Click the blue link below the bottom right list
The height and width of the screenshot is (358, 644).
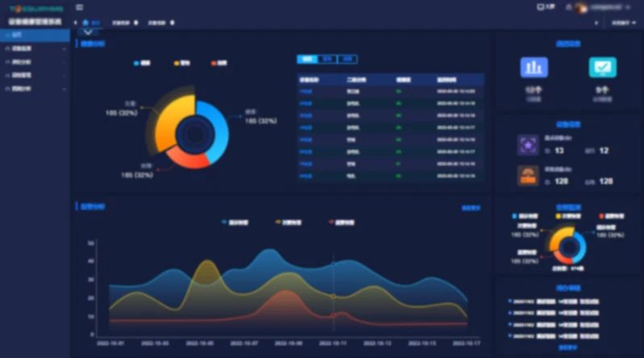567,348
